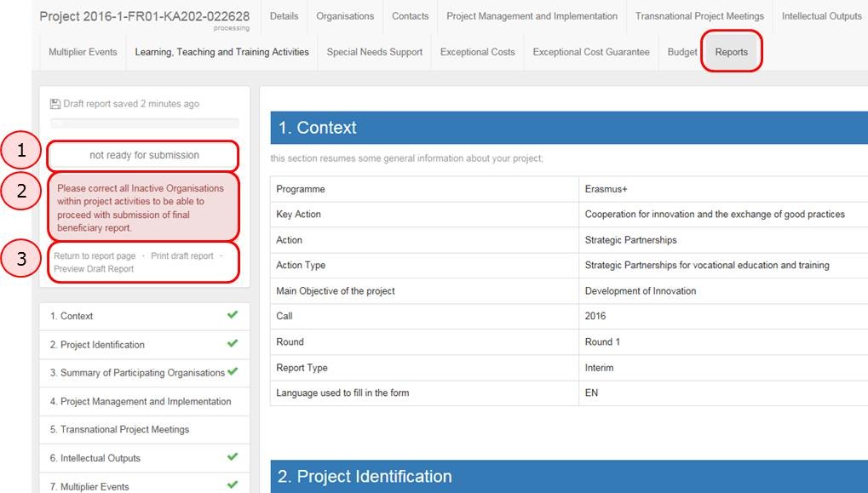Click green checkmark next to Project Identification
868x493 pixels.
point(233,344)
